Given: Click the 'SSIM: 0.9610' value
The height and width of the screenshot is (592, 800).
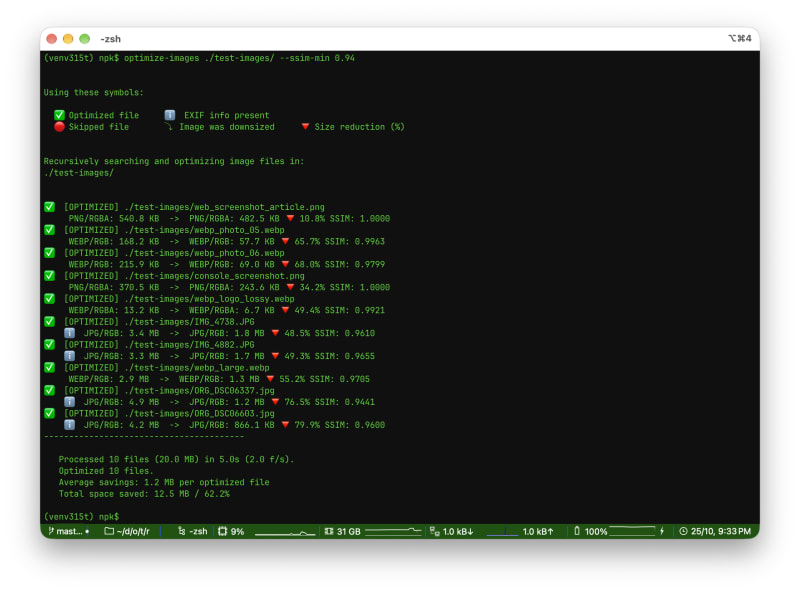Looking at the screenshot, I should point(345,333).
